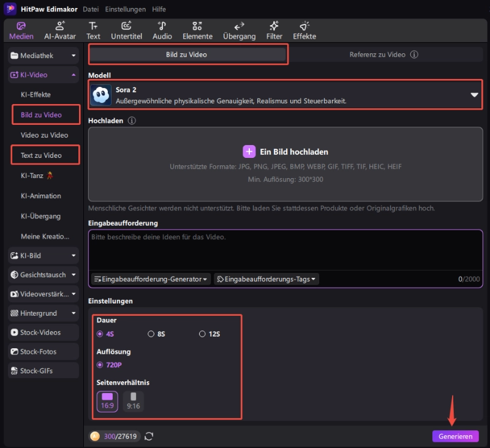490x448 pixels.
Task: Click the refresh credits icon
Action: (149, 436)
